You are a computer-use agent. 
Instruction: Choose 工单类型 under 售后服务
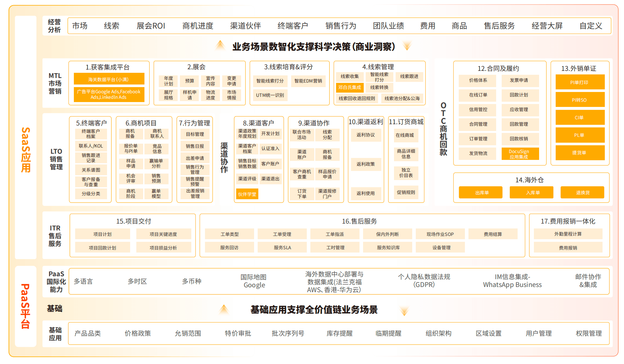coord(229,234)
